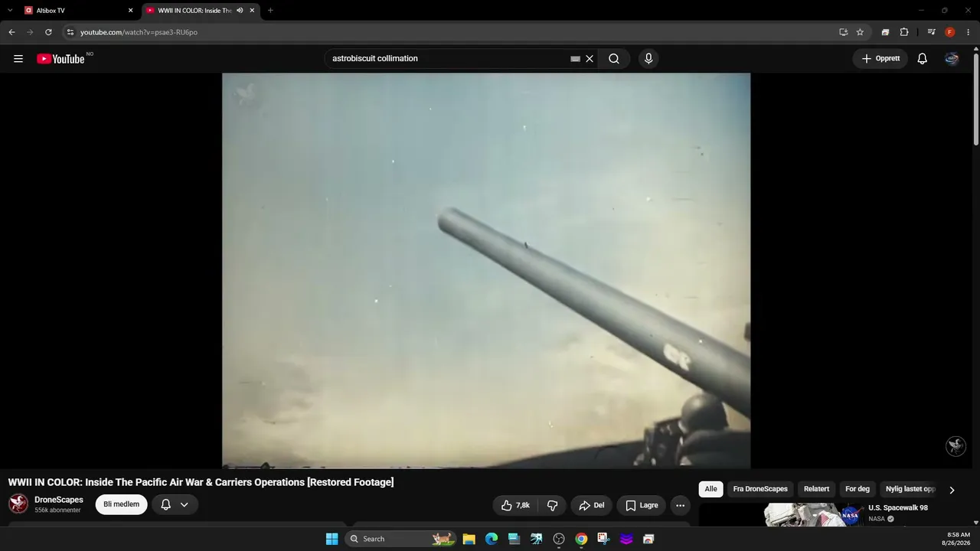Open File Explorer from the taskbar
Screen dimensions: 980x551
coord(469,539)
